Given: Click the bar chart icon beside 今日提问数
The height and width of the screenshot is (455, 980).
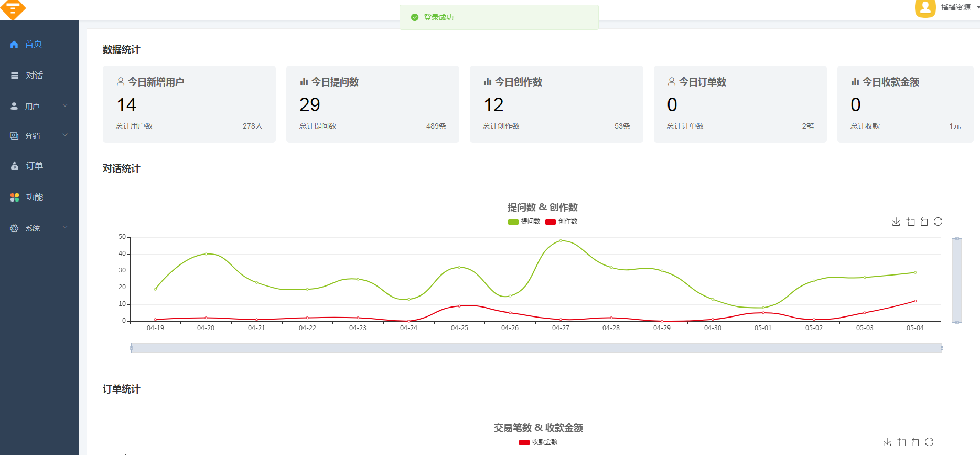Looking at the screenshot, I should (304, 81).
